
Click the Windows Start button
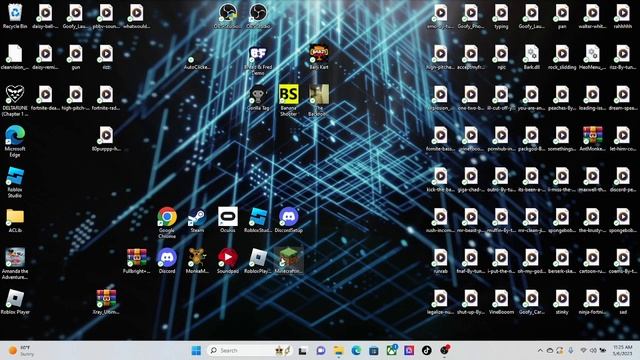[196, 351]
